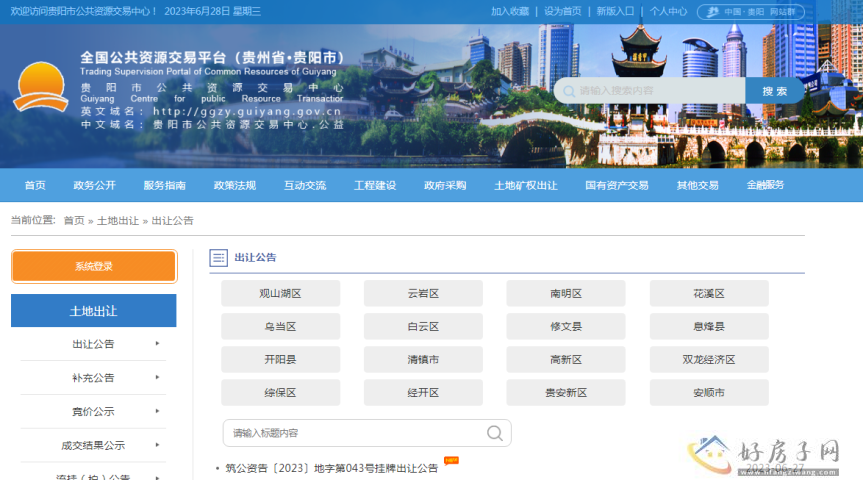Click the list icon beside 出让公告 heading

coord(219,257)
